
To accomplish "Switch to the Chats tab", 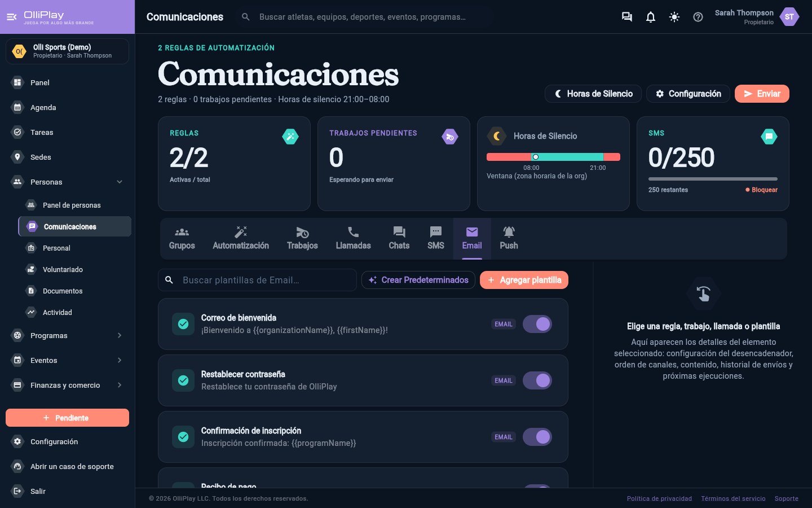I will 399,239.
